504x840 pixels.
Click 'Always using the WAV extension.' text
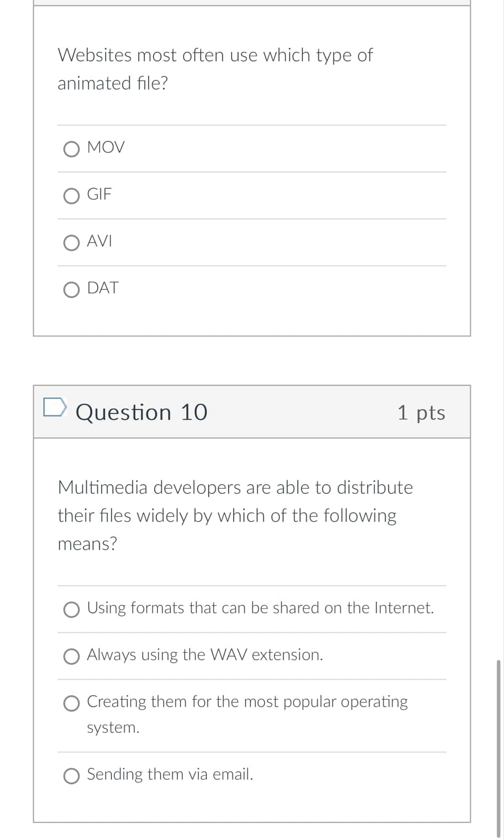click(x=205, y=654)
